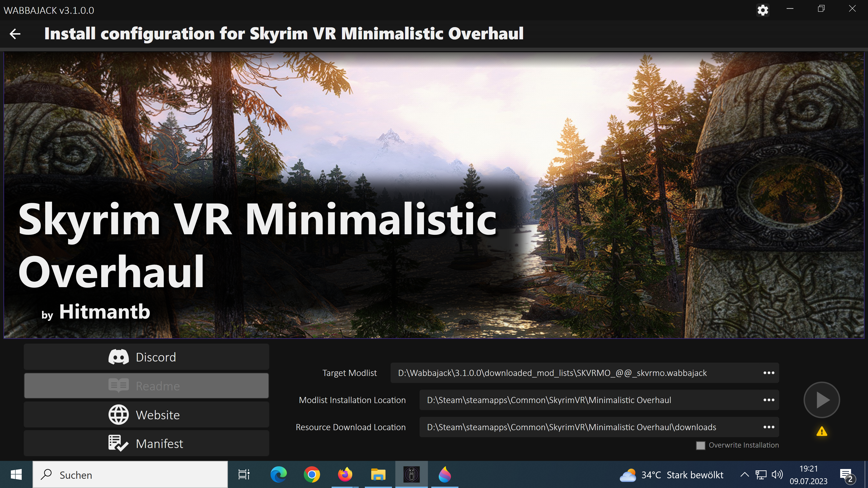868x488 pixels.
Task: Browse Modlist Installation Location folder
Action: click(769, 400)
